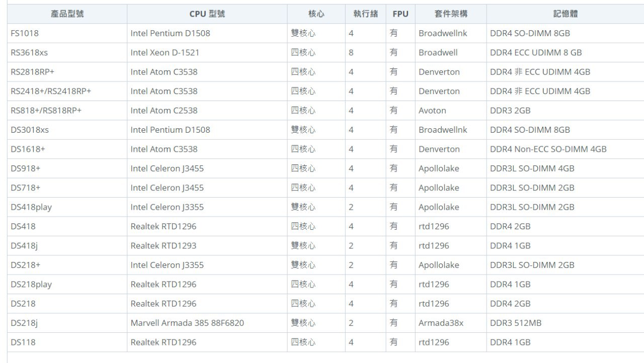
Task: Select the DS3018xs model cell
Action: pyautogui.click(x=30, y=130)
